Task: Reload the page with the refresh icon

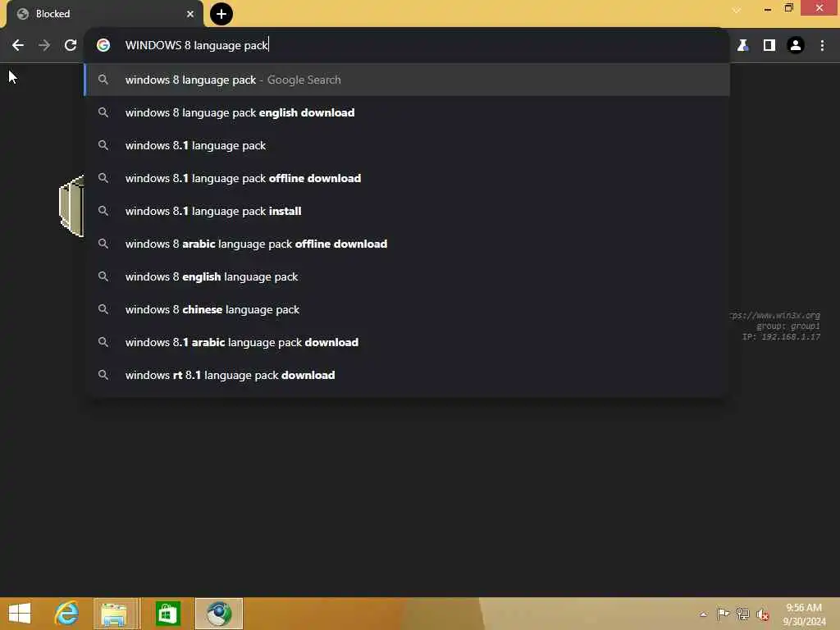Action: coord(71,46)
